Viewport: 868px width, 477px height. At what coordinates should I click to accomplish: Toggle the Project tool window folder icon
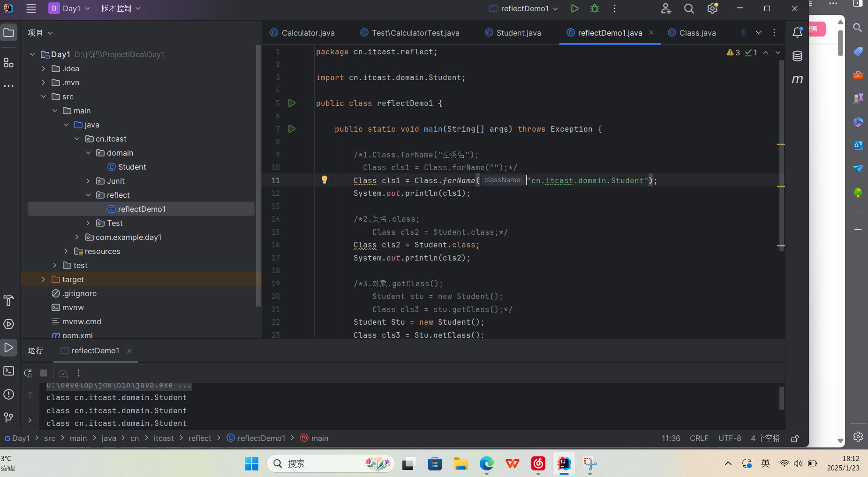coord(9,32)
